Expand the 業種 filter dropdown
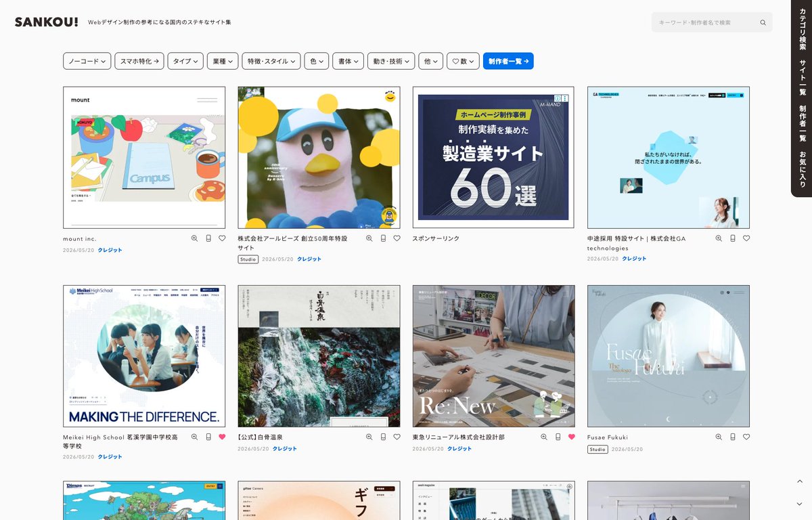 [x=223, y=61]
